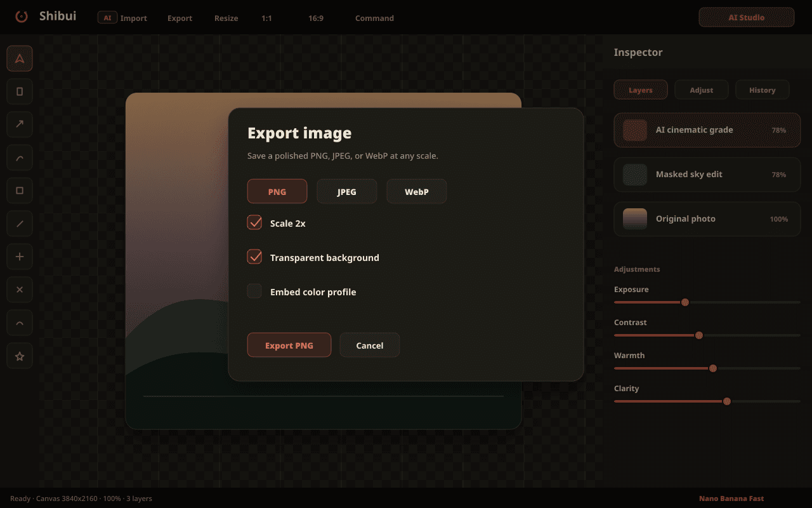Screen dimensions: 812x508
Task: Open the History tab in Inspector
Action: [x=763, y=90]
